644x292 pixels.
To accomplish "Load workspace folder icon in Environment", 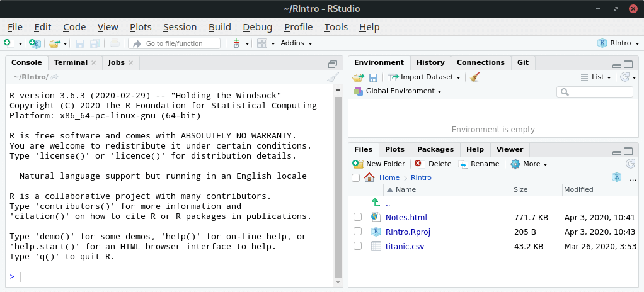I will 359,77.
